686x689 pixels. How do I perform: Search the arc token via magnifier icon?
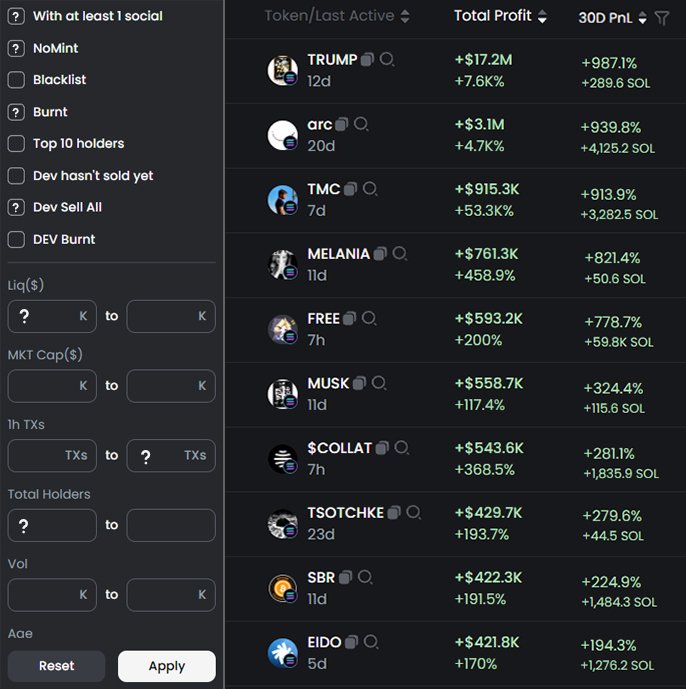coord(361,124)
